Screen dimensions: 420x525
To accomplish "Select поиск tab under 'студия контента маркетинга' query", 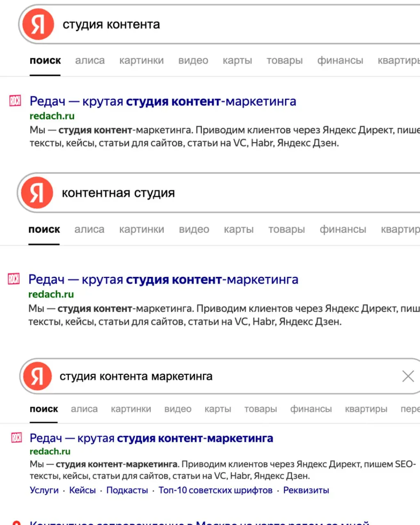I will (44, 409).
